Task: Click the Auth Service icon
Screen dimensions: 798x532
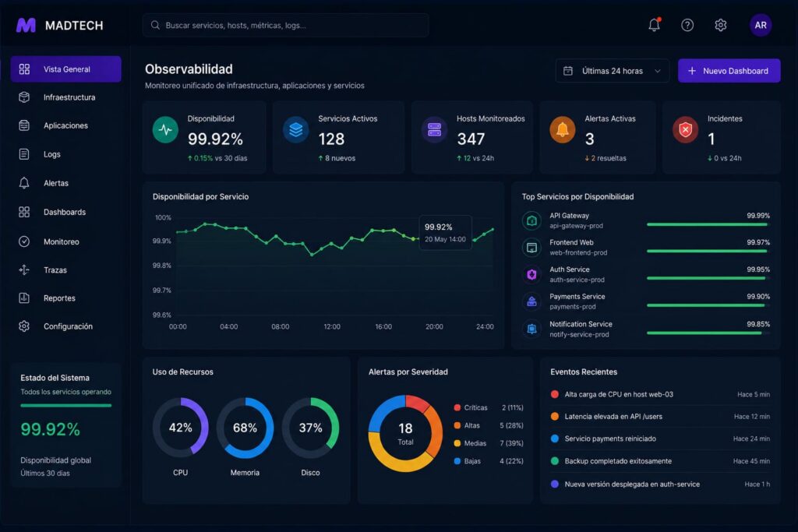Action: [531, 274]
